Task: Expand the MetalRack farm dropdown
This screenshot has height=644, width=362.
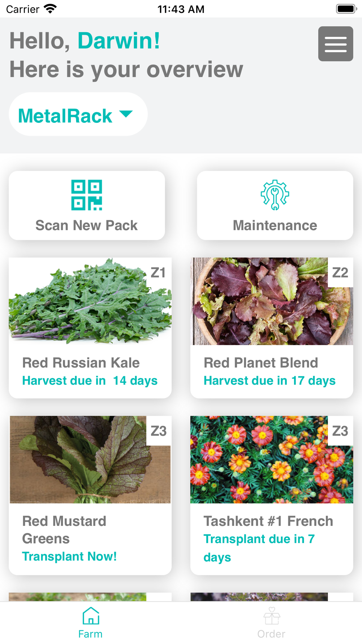Action: tap(65, 116)
